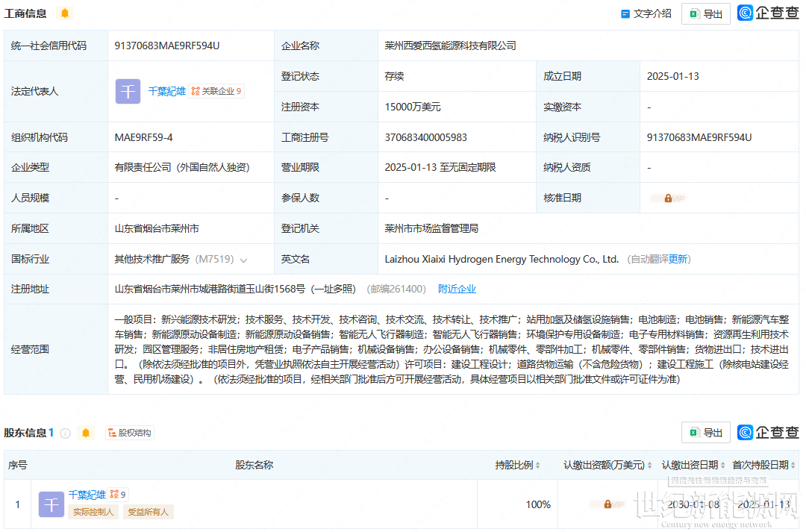Open the 股权结构 equity structure view
The height and width of the screenshot is (532, 806).
[130, 433]
